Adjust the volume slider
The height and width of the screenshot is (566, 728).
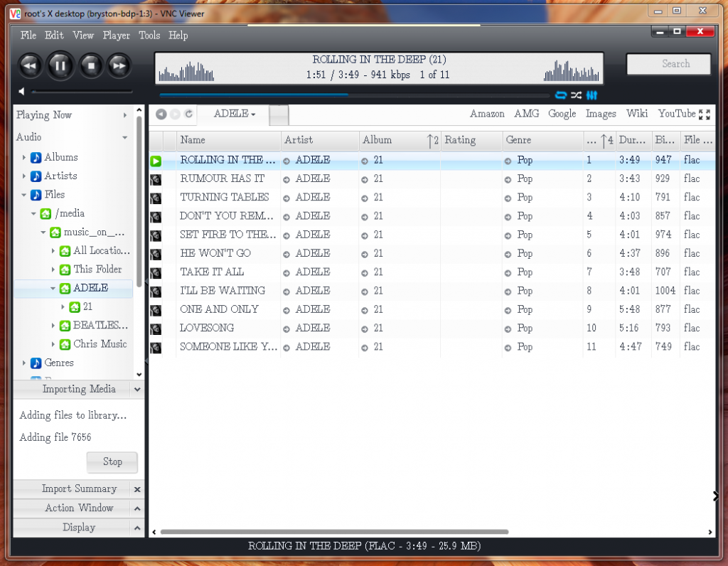(82, 92)
